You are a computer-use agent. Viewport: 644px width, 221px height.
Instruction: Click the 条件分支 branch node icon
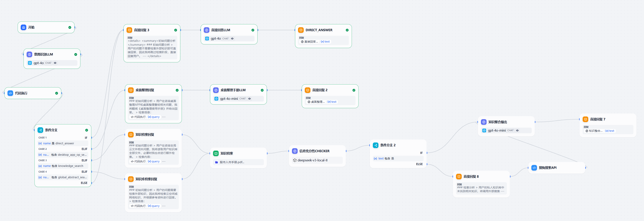click(x=40, y=130)
